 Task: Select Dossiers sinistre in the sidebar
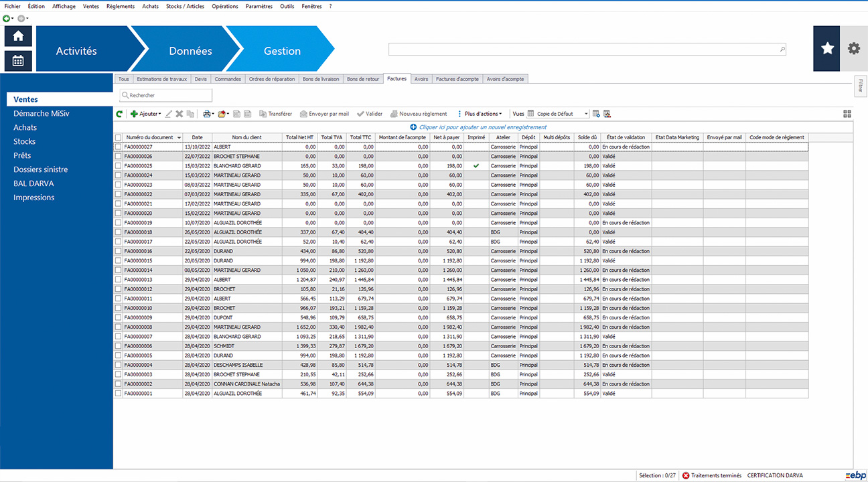(x=40, y=169)
